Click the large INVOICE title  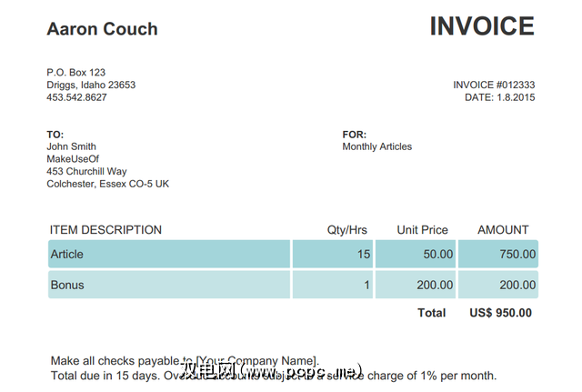click(482, 27)
